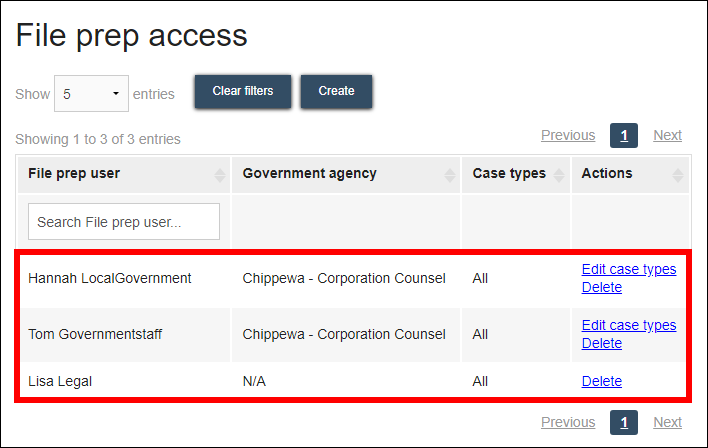Click the Create button
This screenshot has width=708, height=448.
tap(336, 91)
